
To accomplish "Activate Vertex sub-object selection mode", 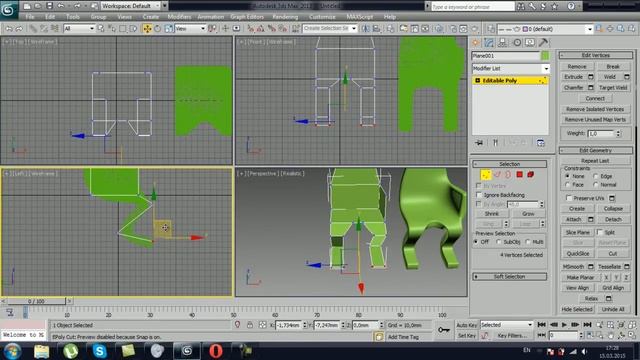I will click(x=486, y=175).
